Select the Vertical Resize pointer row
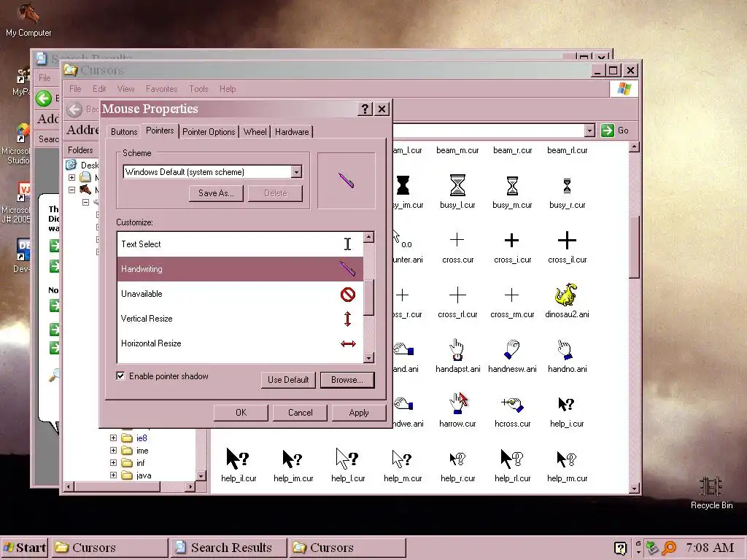Image resolution: width=747 pixels, height=560 pixels. pyautogui.click(x=240, y=319)
